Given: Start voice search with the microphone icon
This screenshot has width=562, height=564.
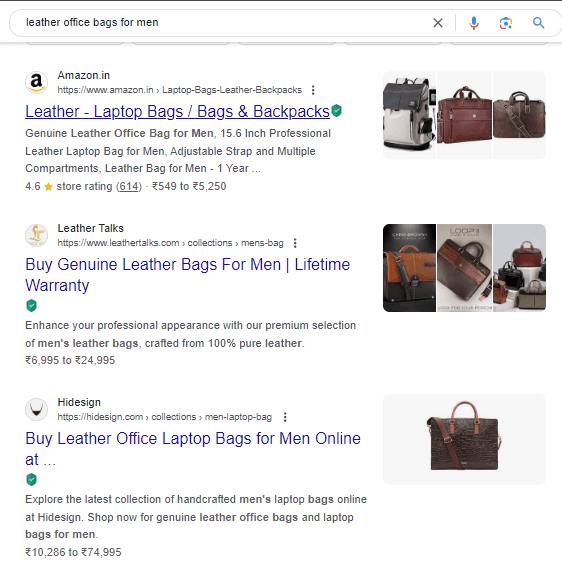Looking at the screenshot, I should pyautogui.click(x=474, y=23).
